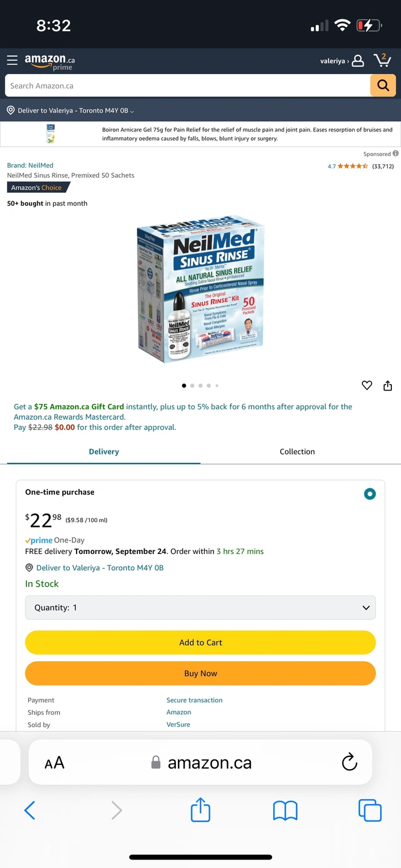
Task: Tap the orange search magnifier button
Action: click(383, 86)
